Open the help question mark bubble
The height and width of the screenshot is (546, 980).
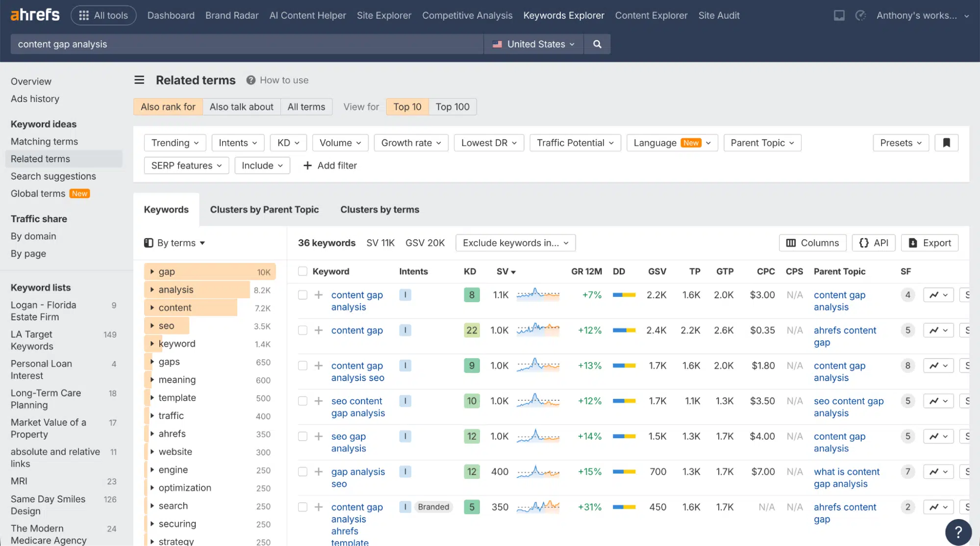[x=958, y=532]
